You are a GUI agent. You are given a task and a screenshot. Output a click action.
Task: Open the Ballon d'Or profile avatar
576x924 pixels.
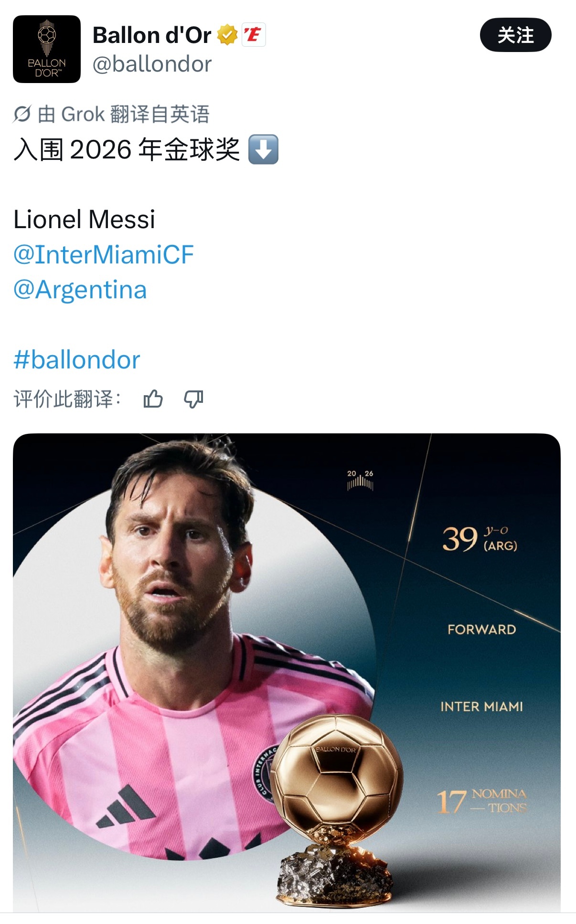click(x=47, y=49)
